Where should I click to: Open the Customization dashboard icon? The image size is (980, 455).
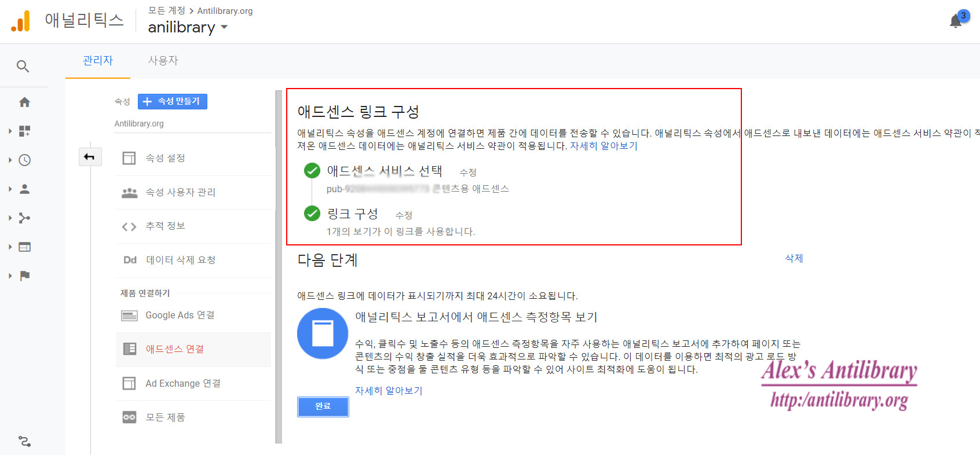point(24,131)
